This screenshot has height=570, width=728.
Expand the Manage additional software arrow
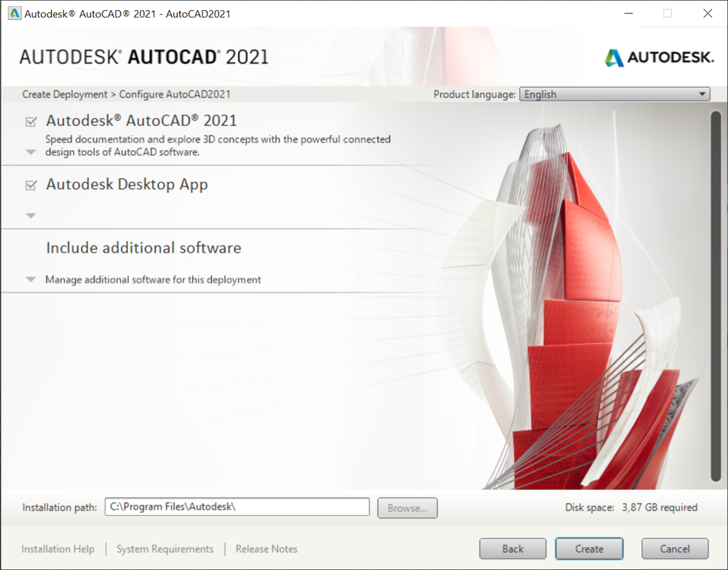[31, 280]
